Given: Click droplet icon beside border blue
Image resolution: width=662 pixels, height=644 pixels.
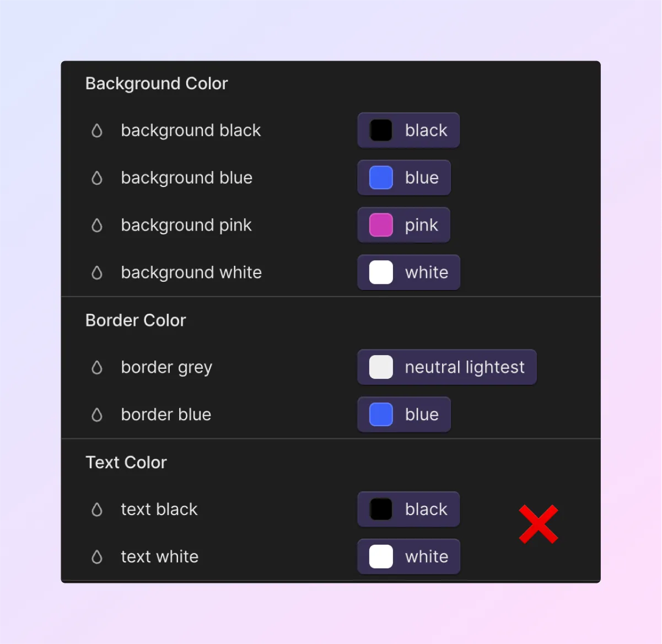Looking at the screenshot, I should [x=97, y=415].
